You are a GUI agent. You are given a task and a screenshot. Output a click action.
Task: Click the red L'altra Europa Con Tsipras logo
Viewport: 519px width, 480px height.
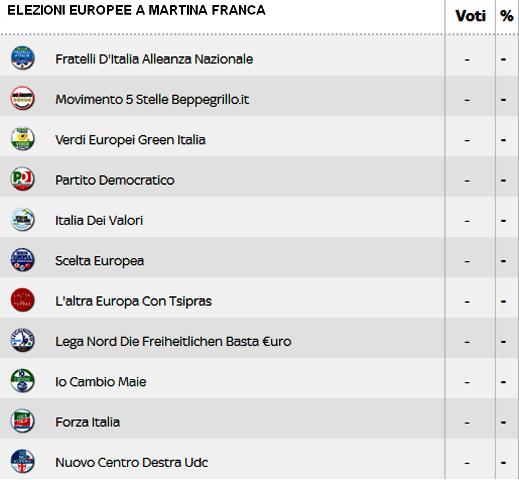(x=22, y=300)
